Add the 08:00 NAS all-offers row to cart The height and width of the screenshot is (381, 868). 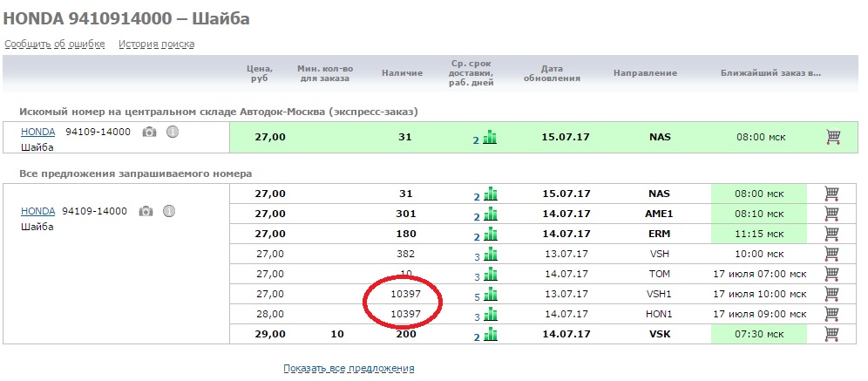tap(831, 194)
